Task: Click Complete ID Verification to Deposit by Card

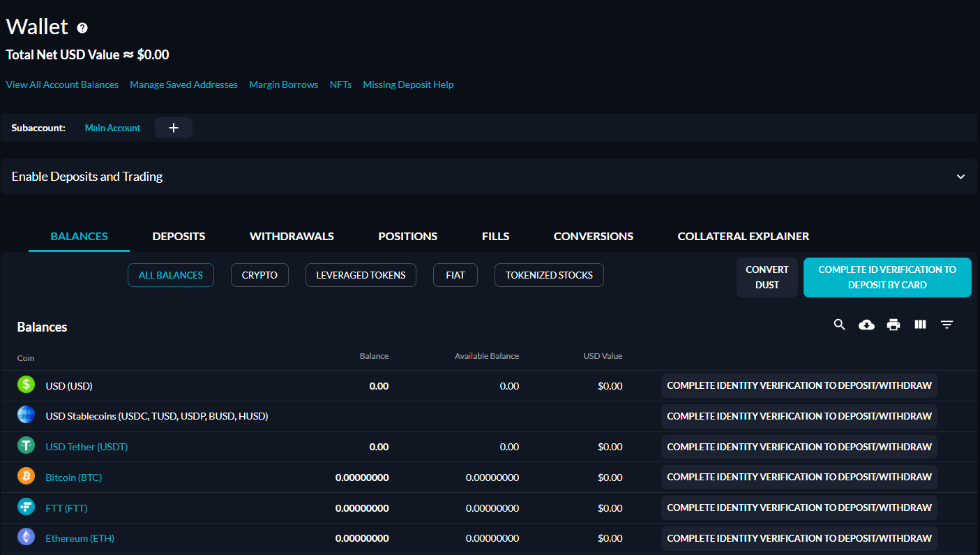Action: click(x=887, y=277)
